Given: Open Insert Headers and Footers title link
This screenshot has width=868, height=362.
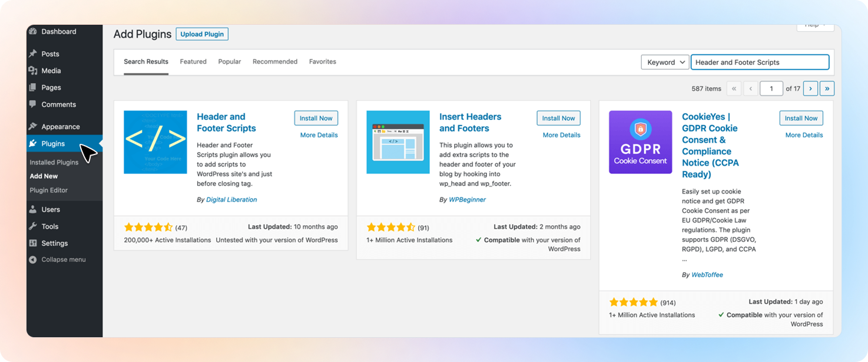Looking at the screenshot, I should (x=471, y=123).
